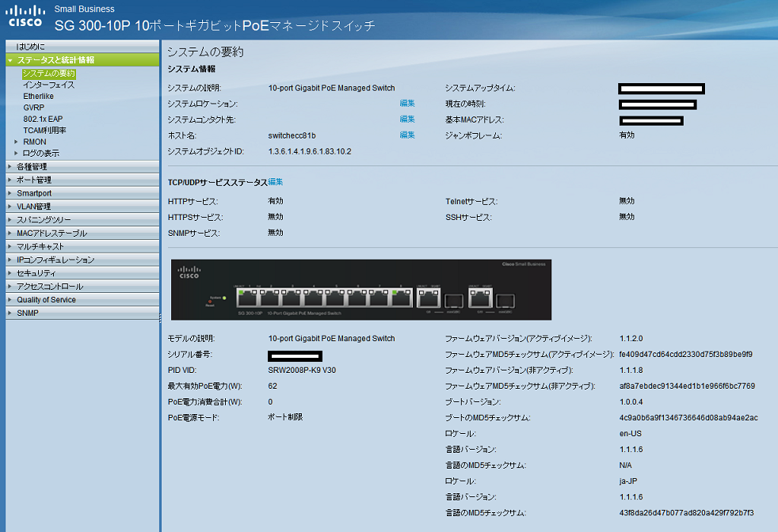Open the Etherlike statistics page
The height and width of the screenshot is (532, 778).
point(38,96)
